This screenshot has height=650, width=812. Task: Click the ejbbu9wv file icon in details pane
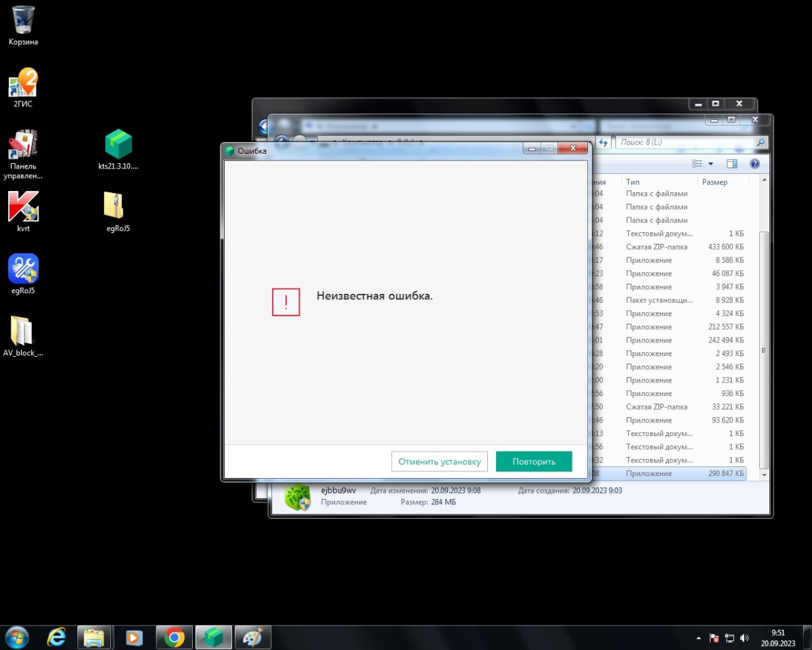[297, 497]
